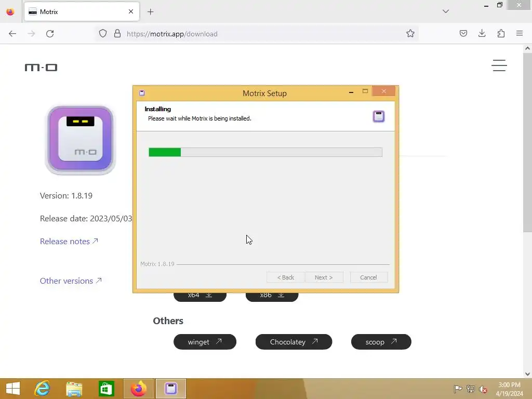Expand the list all tabs chevron

coord(446,11)
